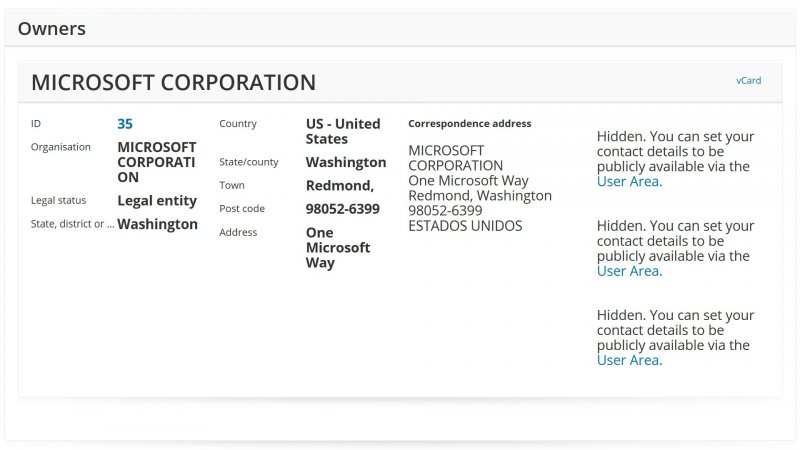Click ESTADOS UNIDOS in correspondence address

point(465,226)
